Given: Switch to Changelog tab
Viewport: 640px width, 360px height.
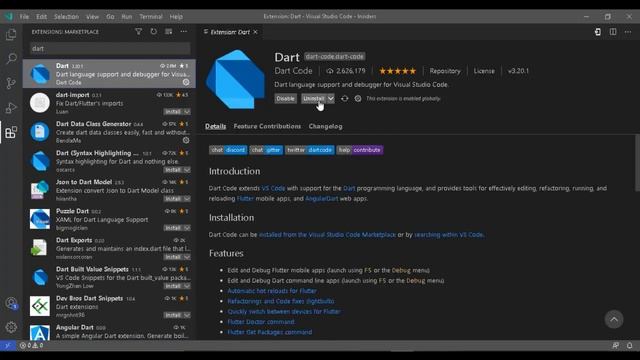Looking at the screenshot, I should pos(325,126).
